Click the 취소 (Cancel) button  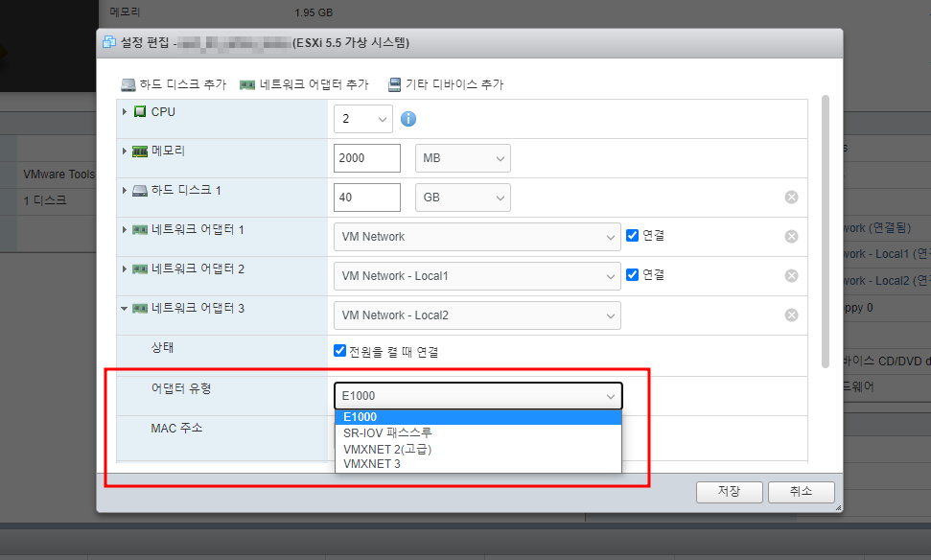coord(801,492)
